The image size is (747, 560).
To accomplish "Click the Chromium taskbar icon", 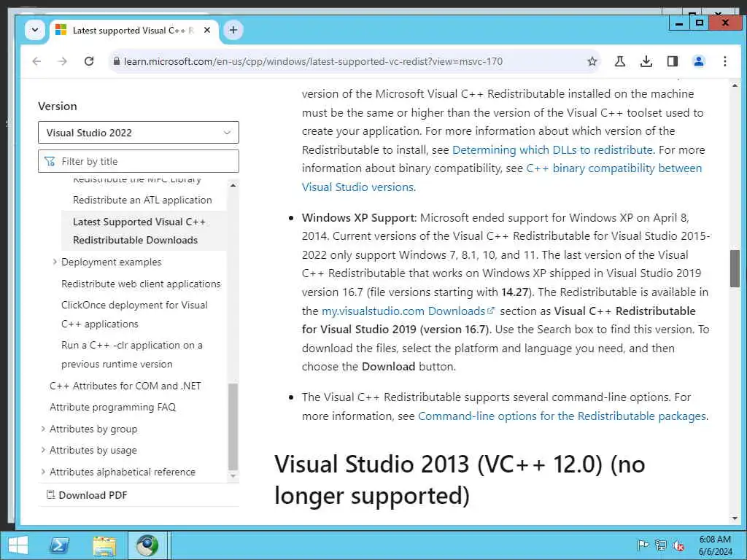I will pos(147,545).
